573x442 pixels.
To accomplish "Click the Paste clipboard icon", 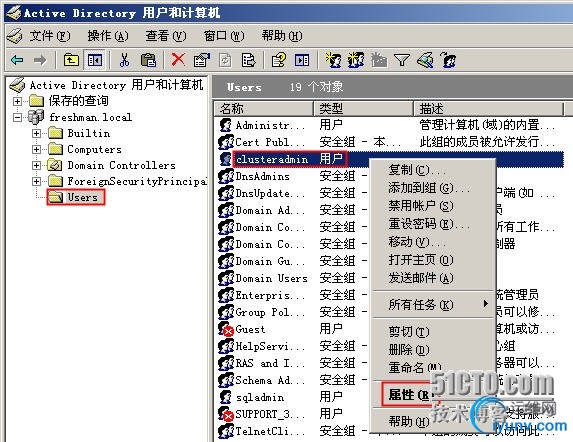I will click(148, 60).
